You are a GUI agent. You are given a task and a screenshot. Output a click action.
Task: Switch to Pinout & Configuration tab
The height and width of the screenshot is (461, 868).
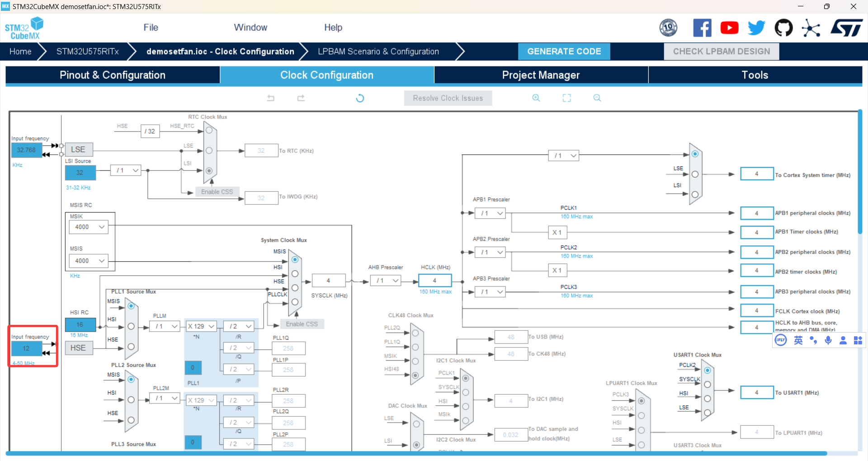[113, 75]
